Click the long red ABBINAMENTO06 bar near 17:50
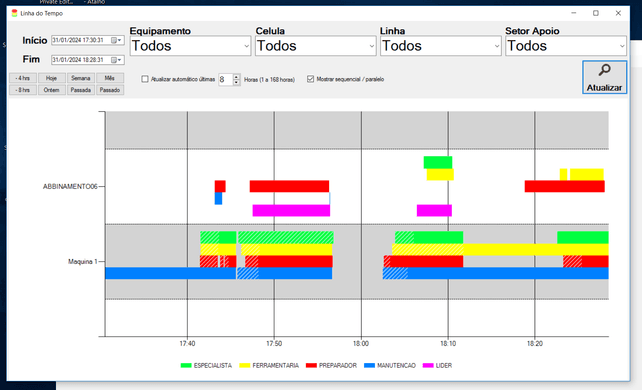 [x=289, y=186]
